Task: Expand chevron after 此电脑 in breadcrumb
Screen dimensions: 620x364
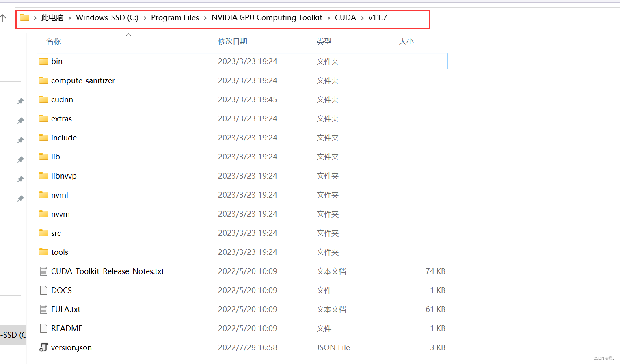Action: click(x=70, y=18)
